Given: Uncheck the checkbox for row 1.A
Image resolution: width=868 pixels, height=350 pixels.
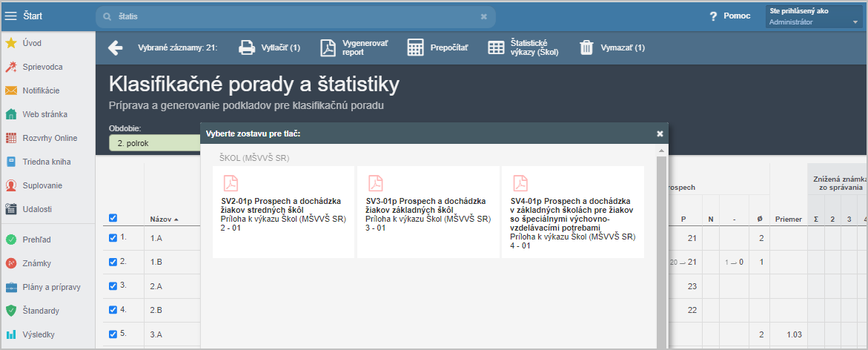Looking at the screenshot, I should [113, 238].
